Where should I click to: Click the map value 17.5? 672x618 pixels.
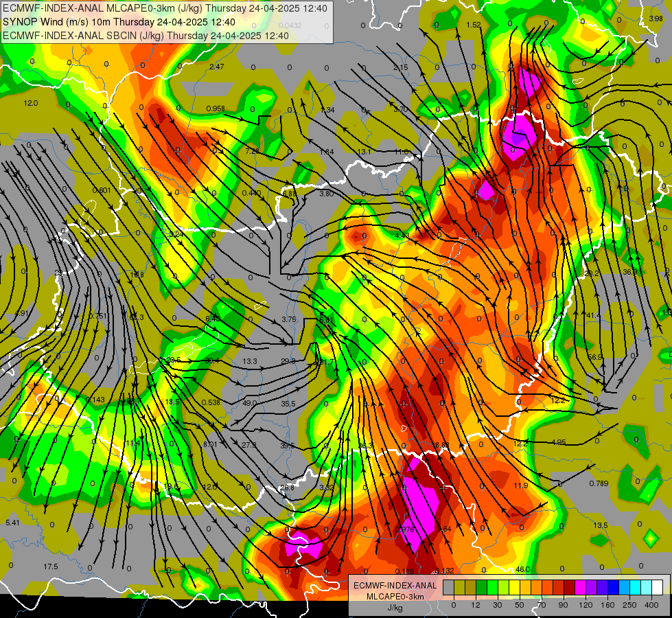tap(51, 566)
